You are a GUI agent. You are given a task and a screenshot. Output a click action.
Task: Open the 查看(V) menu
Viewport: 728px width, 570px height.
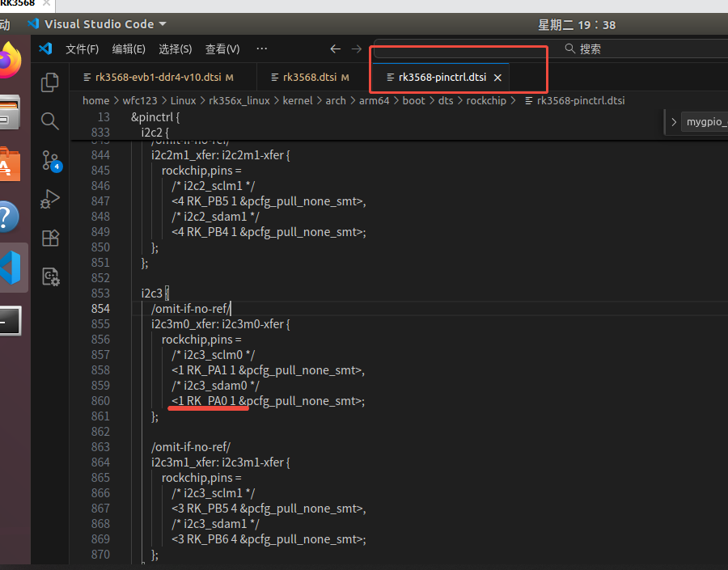pos(222,49)
